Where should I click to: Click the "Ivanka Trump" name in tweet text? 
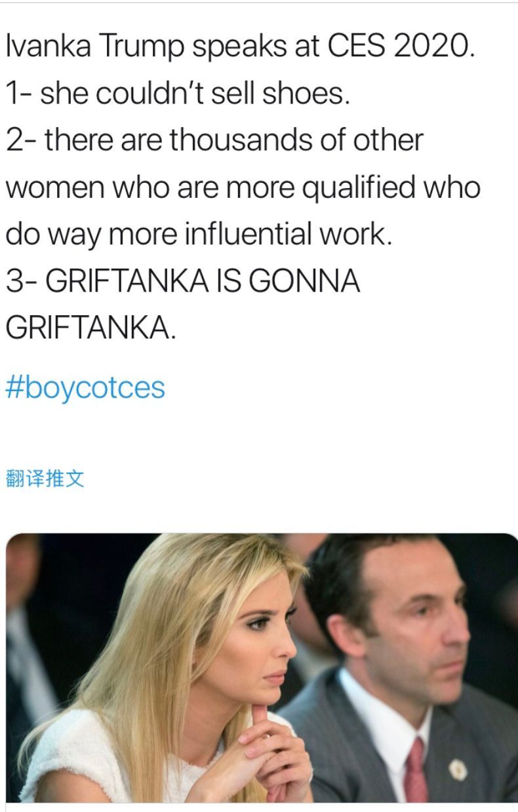click(x=93, y=47)
